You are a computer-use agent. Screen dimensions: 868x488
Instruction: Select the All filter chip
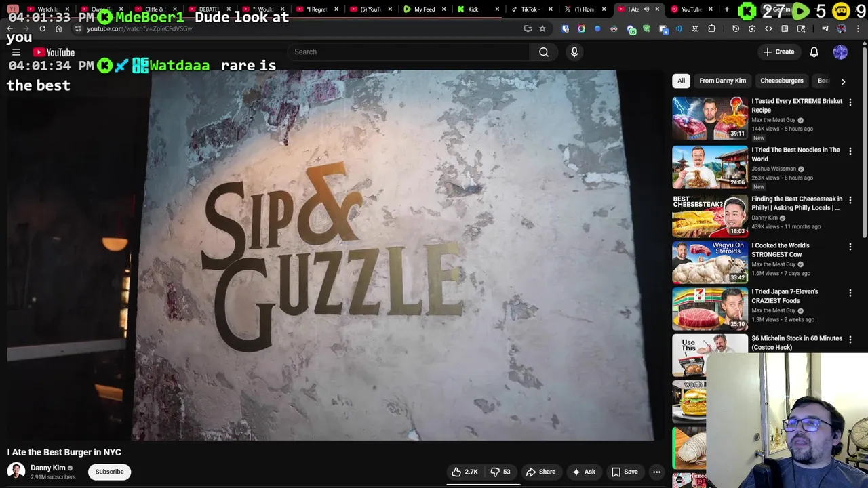tap(681, 81)
